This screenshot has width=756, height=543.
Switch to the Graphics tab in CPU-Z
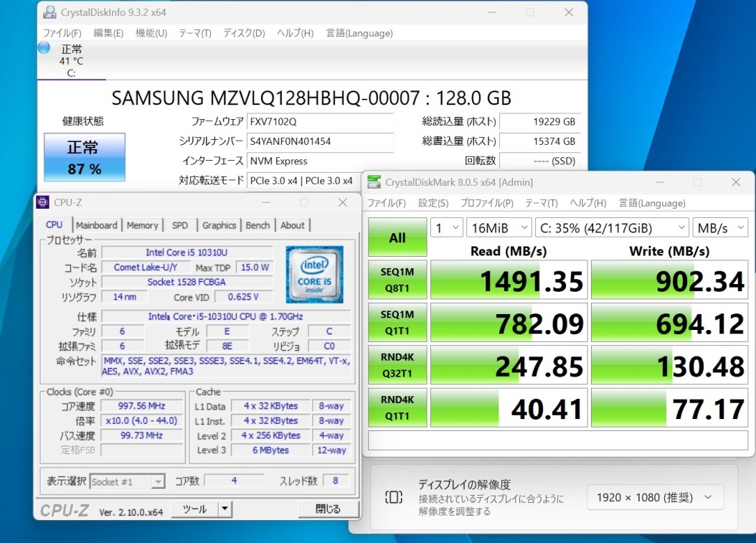(219, 225)
